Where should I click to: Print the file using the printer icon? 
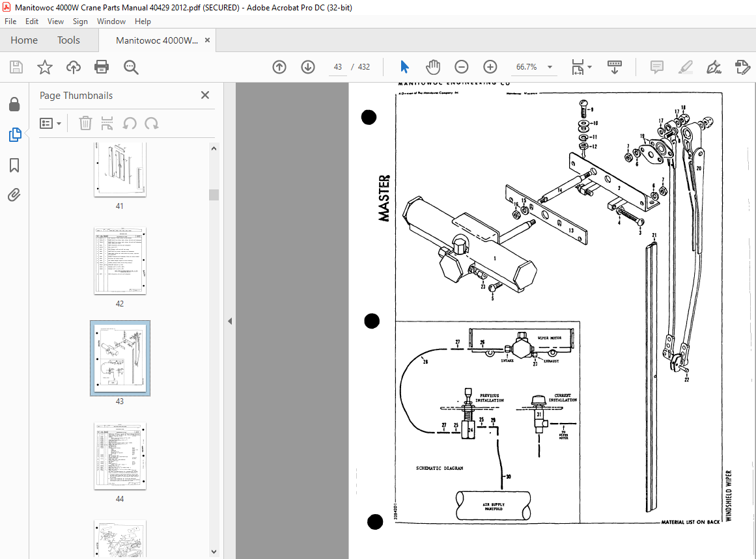tap(102, 67)
